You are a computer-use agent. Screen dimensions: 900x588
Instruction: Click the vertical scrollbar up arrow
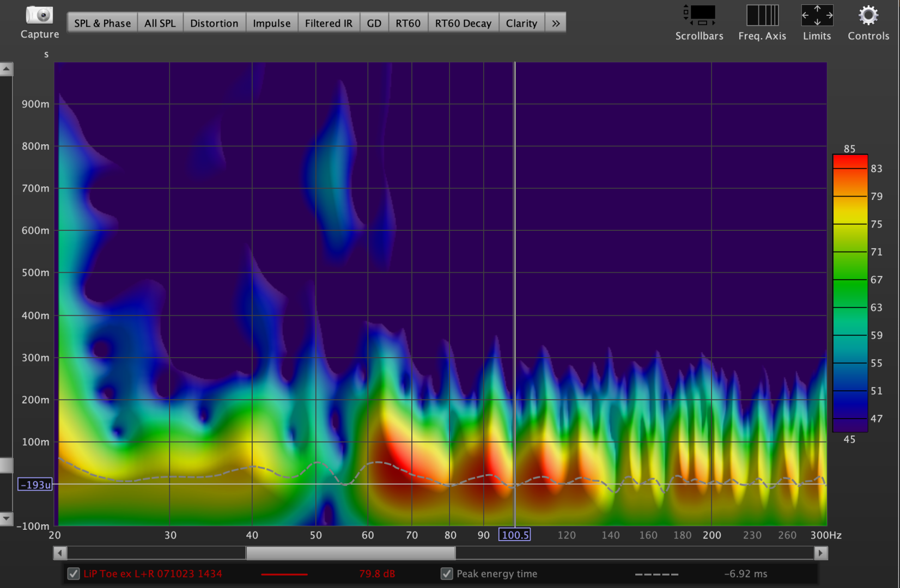pyautogui.click(x=6, y=69)
